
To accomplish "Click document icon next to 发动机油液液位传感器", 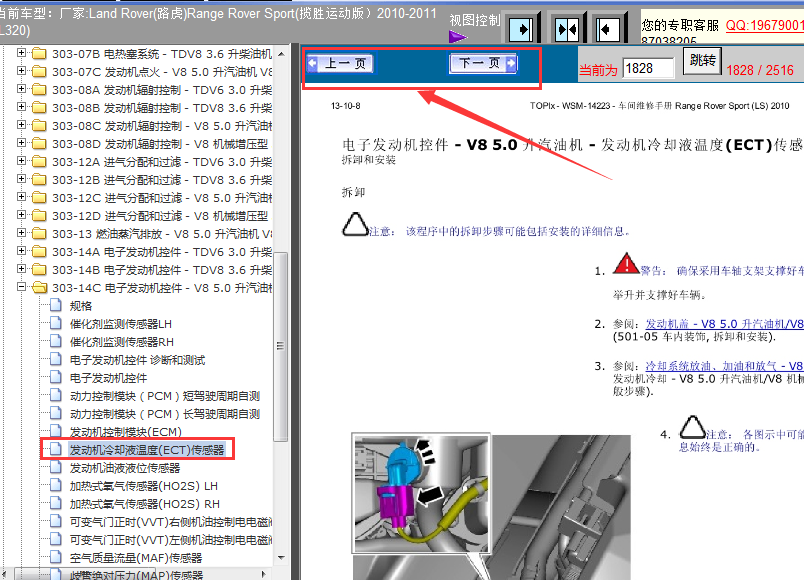I will click(x=56, y=467).
